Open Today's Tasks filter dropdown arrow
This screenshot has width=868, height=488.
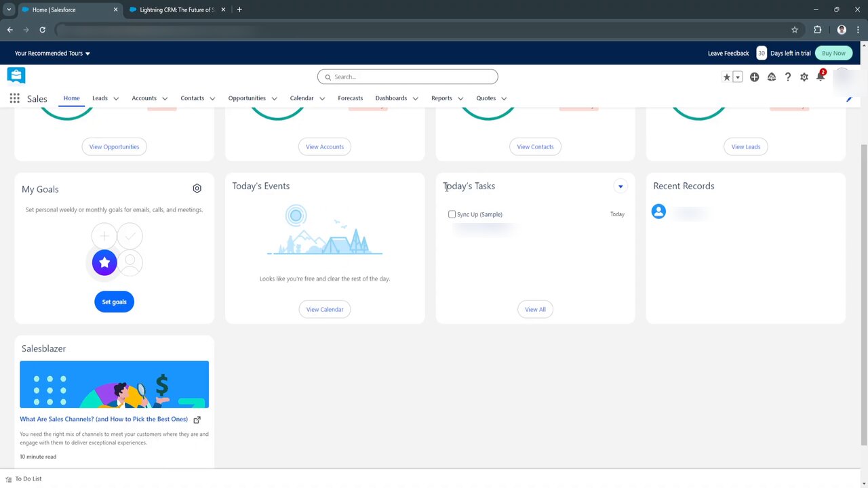coord(620,186)
